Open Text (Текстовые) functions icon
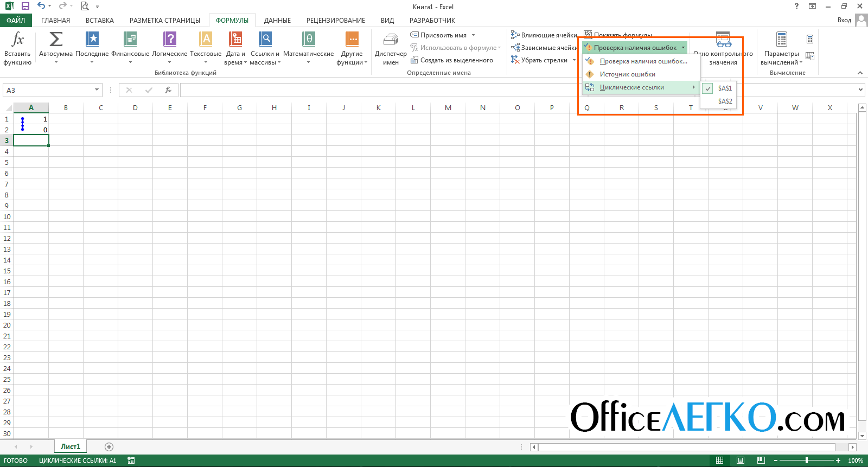The image size is (868, 467). click(206, 40)
